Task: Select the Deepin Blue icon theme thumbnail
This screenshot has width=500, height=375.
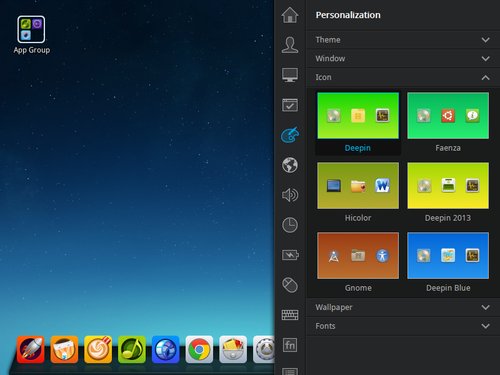Action: (448, 256)
